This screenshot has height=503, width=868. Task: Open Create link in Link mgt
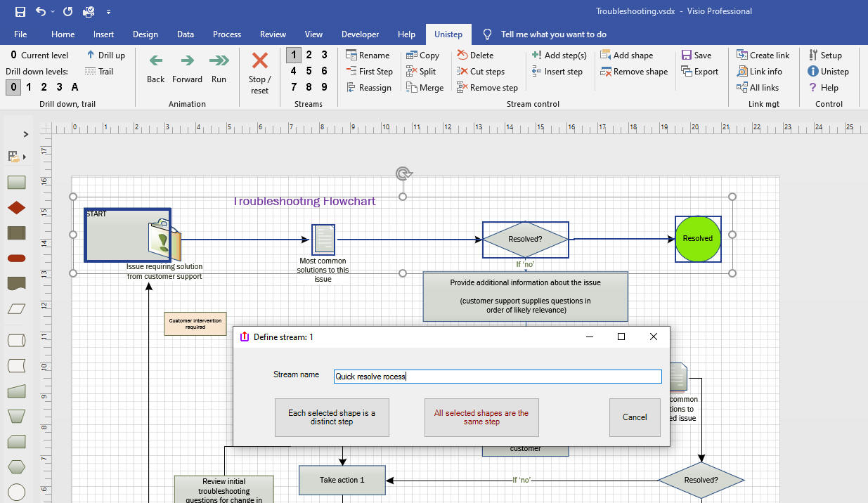(x=763, y=55)
